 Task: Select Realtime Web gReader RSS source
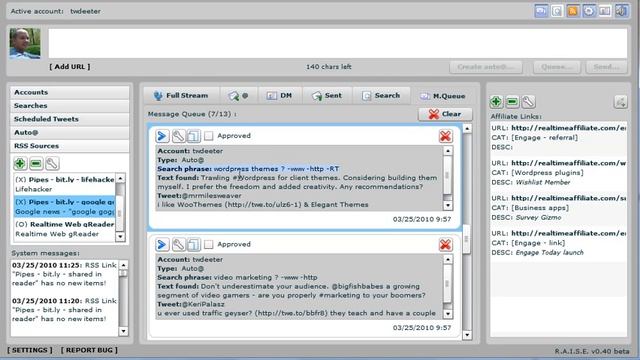click(x=64, y=229)
